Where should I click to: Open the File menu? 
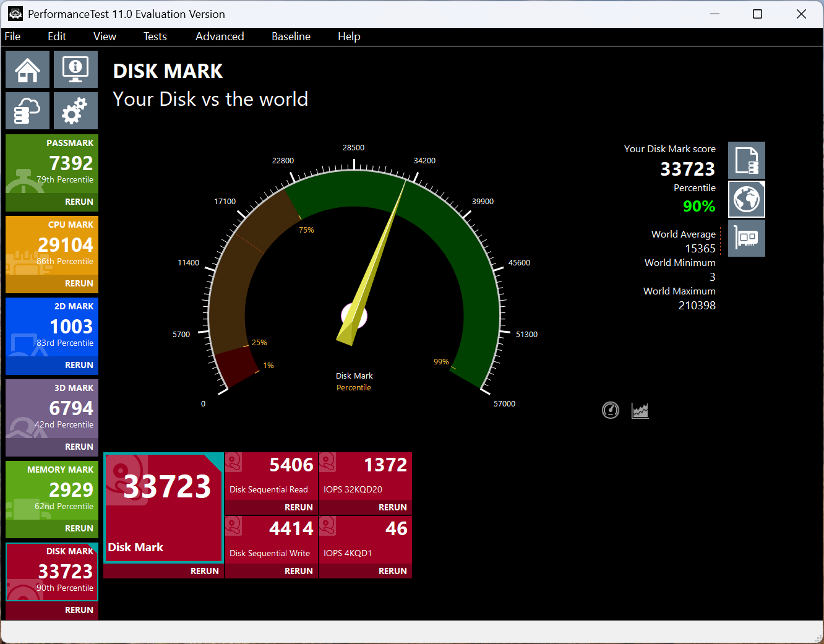pos(12,36)
